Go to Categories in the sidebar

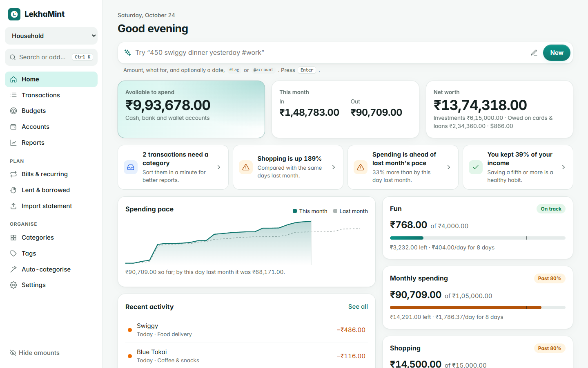(x=51, y=238)
